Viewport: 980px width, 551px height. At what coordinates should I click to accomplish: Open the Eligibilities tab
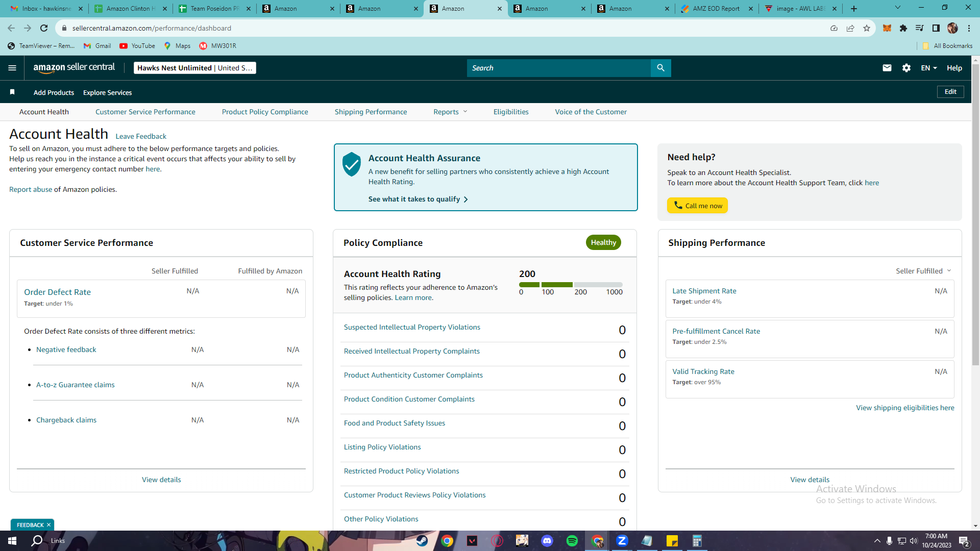click(511, 112)
